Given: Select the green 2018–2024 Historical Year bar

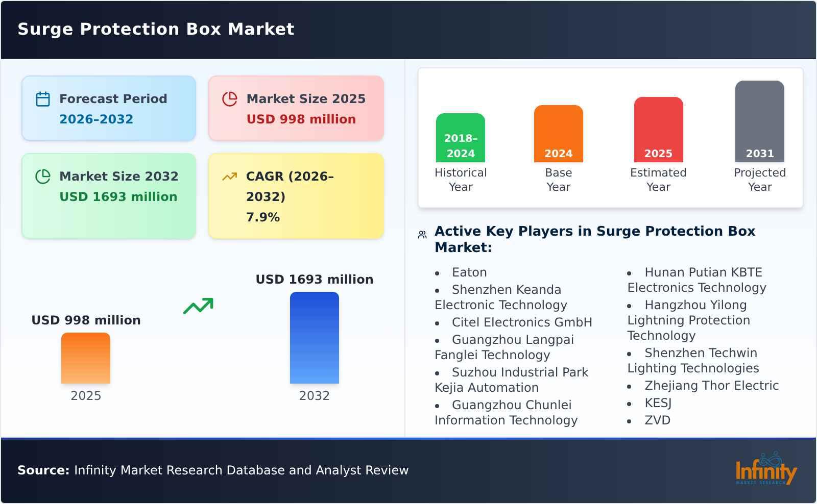Looking at the screenshot, I should coord(460,138).
